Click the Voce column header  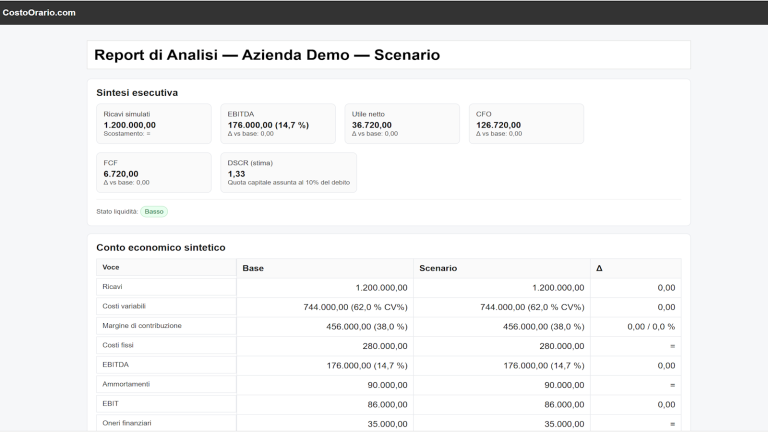tap(111, 267)
